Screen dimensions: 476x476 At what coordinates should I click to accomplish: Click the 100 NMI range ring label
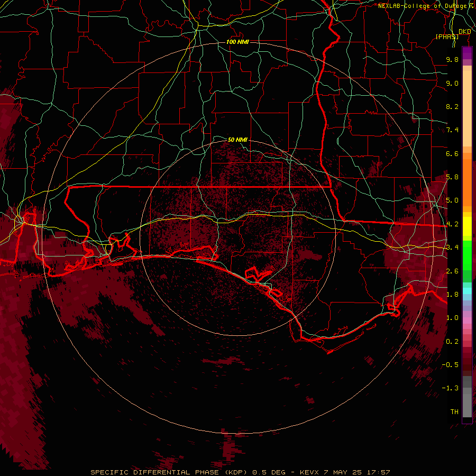point(237,42)
